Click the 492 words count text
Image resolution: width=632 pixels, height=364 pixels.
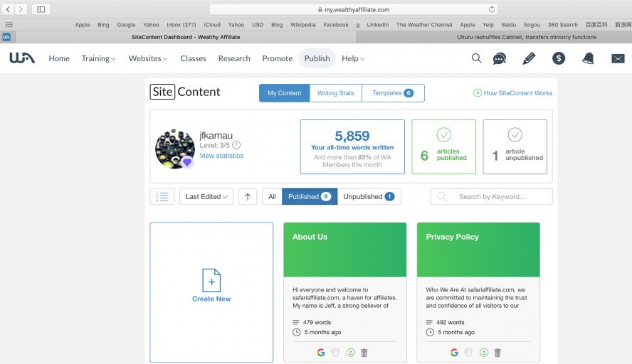(451, 323)
